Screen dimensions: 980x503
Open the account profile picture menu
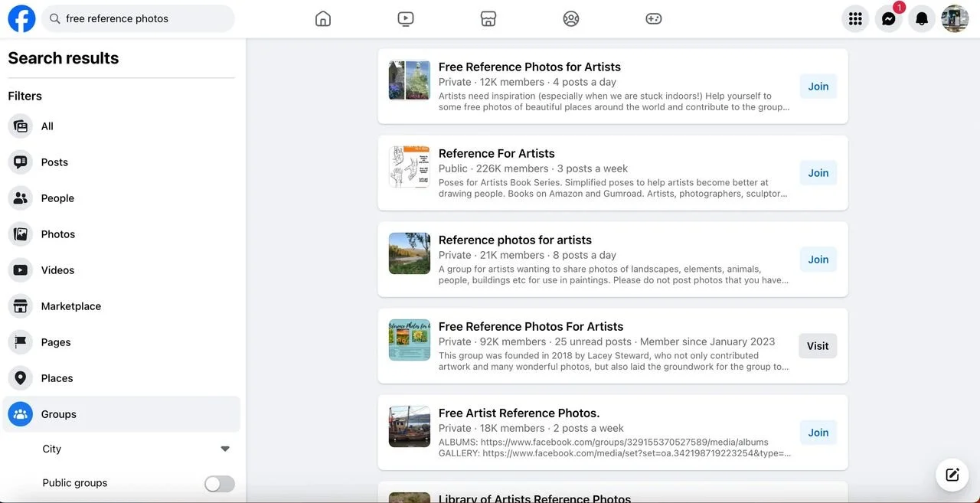[x=955, y=19]
